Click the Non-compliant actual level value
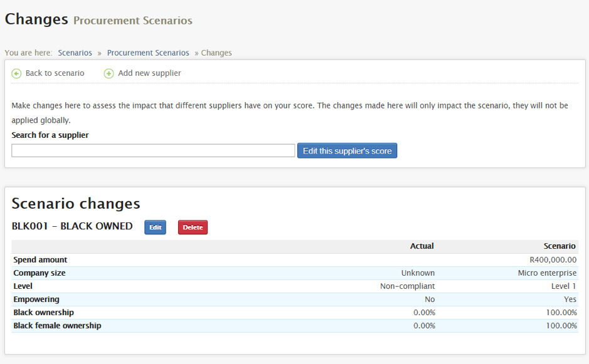Image resolution: width=589 pixels, height=364 pixels. (407, 286)
